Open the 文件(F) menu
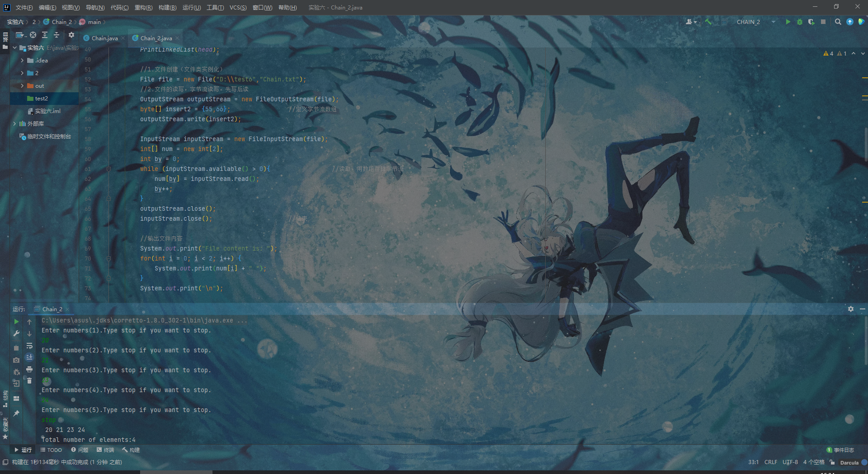The image size is (868, 474). [x=24, y=7]
